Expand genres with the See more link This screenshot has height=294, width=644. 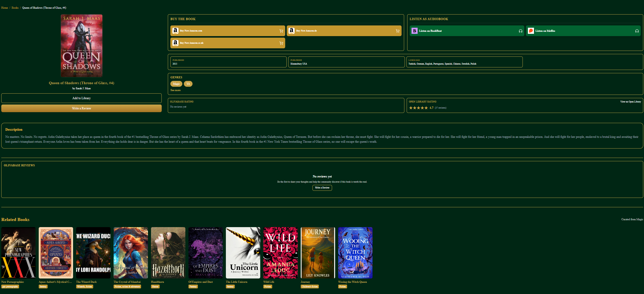(x=175, y=90)
